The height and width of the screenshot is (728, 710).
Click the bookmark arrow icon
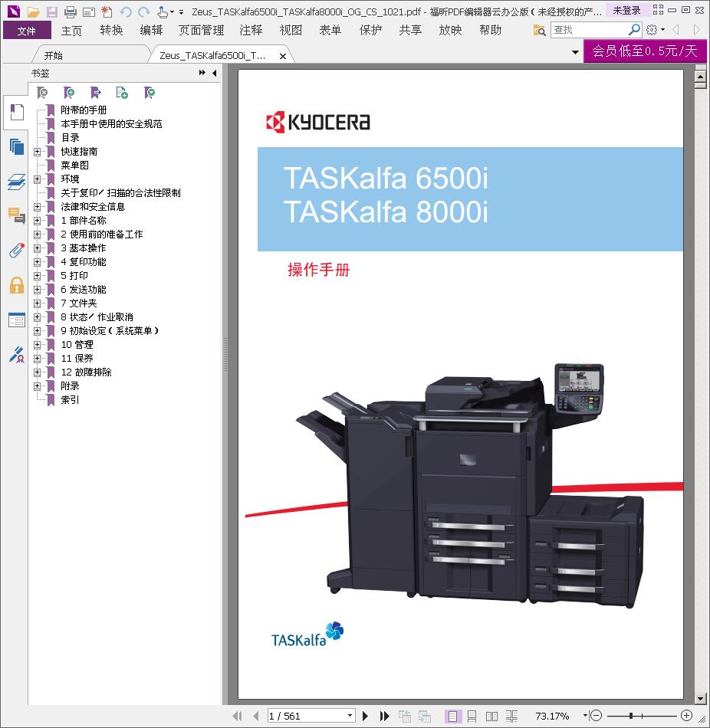click(96, 93)
